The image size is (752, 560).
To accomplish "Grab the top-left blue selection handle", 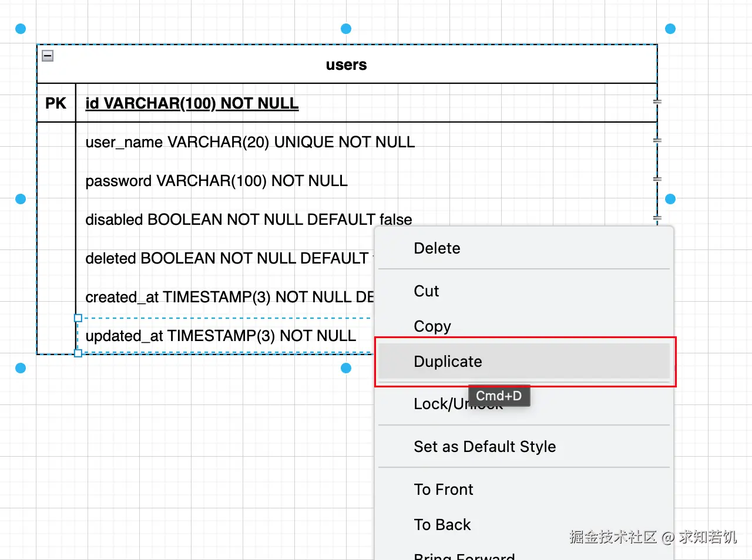I will tap(21, 29).
